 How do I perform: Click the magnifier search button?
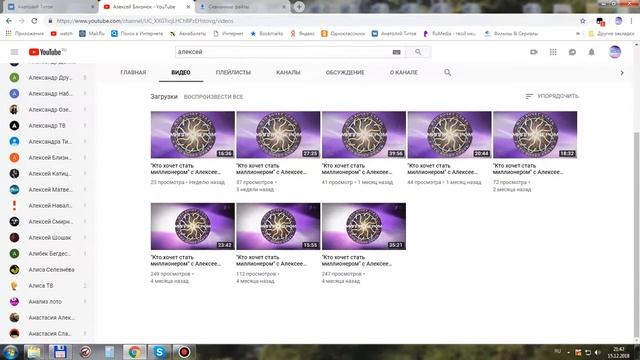tap(418, 52)
